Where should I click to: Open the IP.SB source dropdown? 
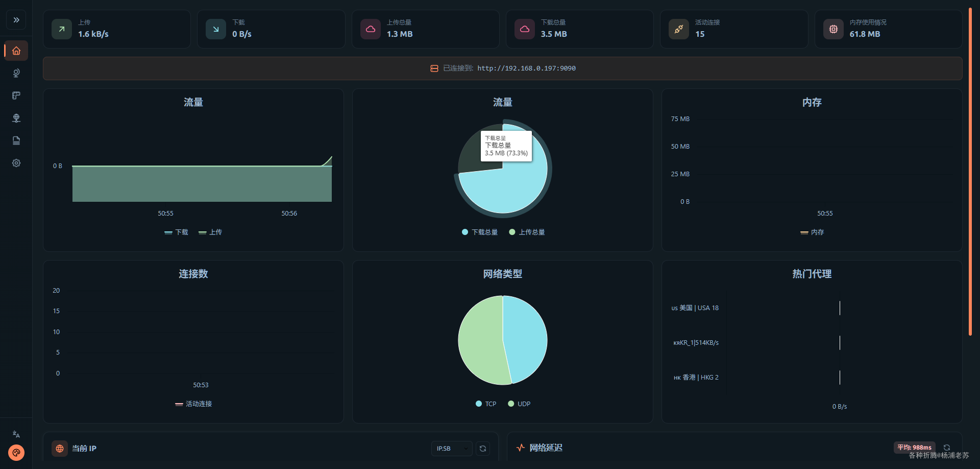click(452, 449)
